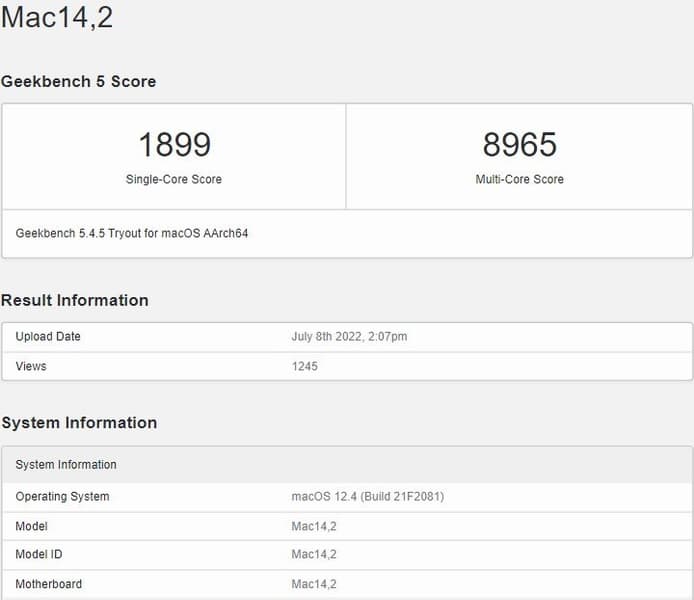This screenshot has height=600, width=694.
Task: Select the views count 1245
Action: (305, 366)
